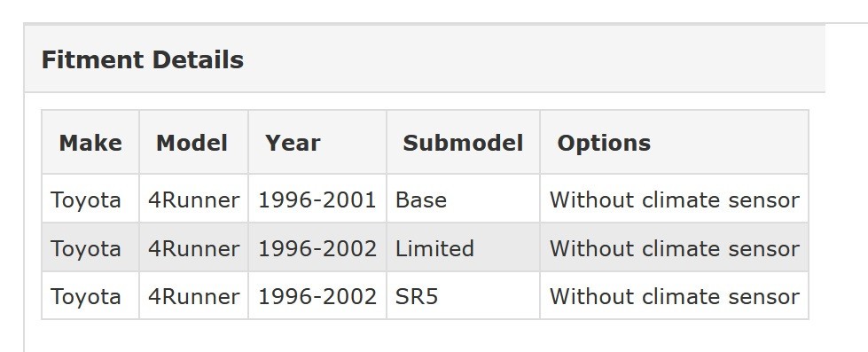
Task: Select Toyota in the SR5 row
Action: click(x=85, y=296)
